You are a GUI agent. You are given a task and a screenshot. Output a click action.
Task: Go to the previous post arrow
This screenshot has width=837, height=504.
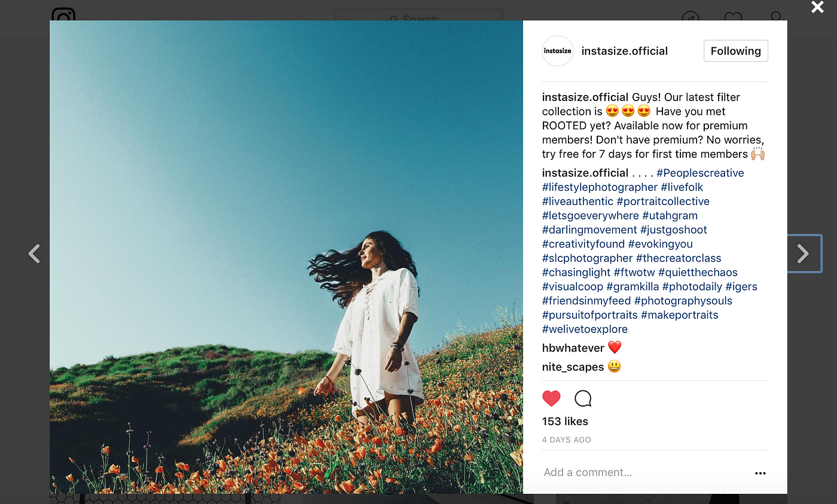coord(34,253)
